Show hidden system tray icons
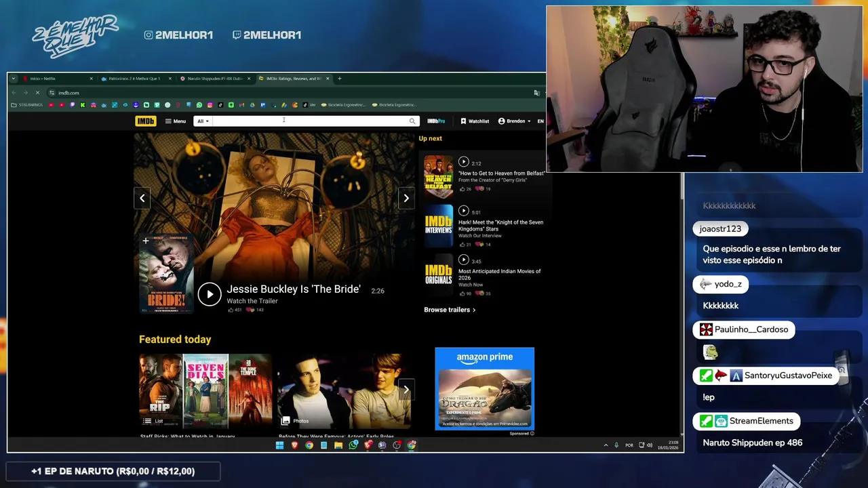This screenshot has height=488, width=868. [606, 445]
